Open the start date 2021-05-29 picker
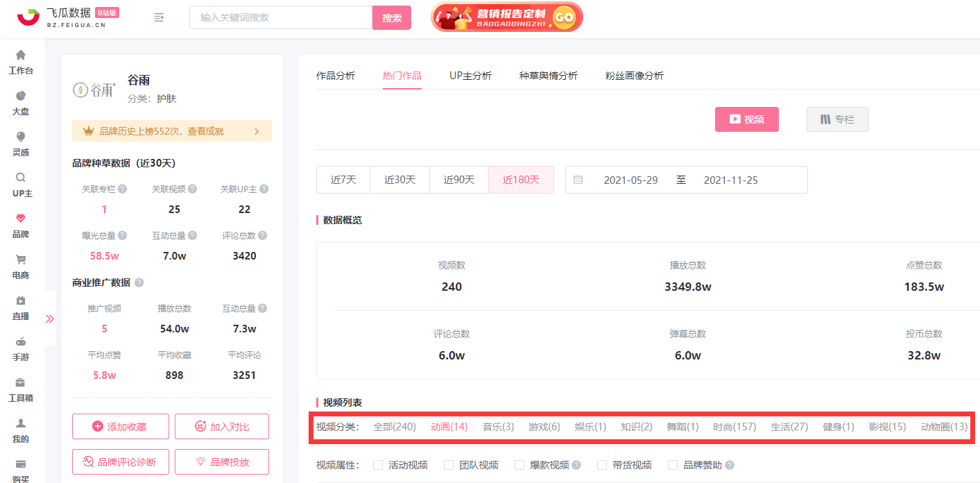 (x=630, y=180)
